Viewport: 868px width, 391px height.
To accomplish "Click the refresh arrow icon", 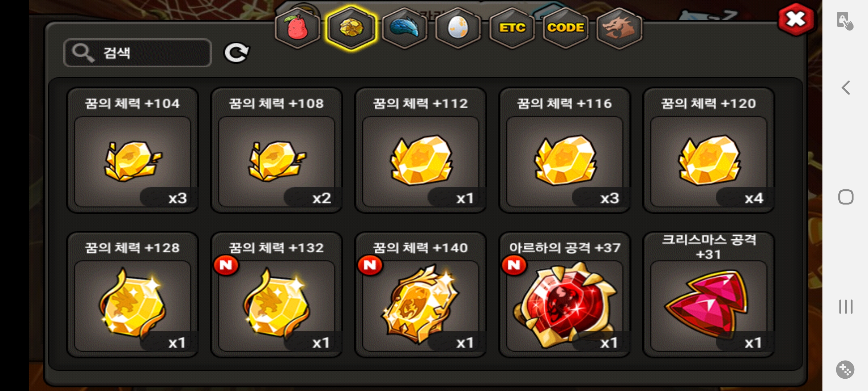I will [x=236, y=53].
